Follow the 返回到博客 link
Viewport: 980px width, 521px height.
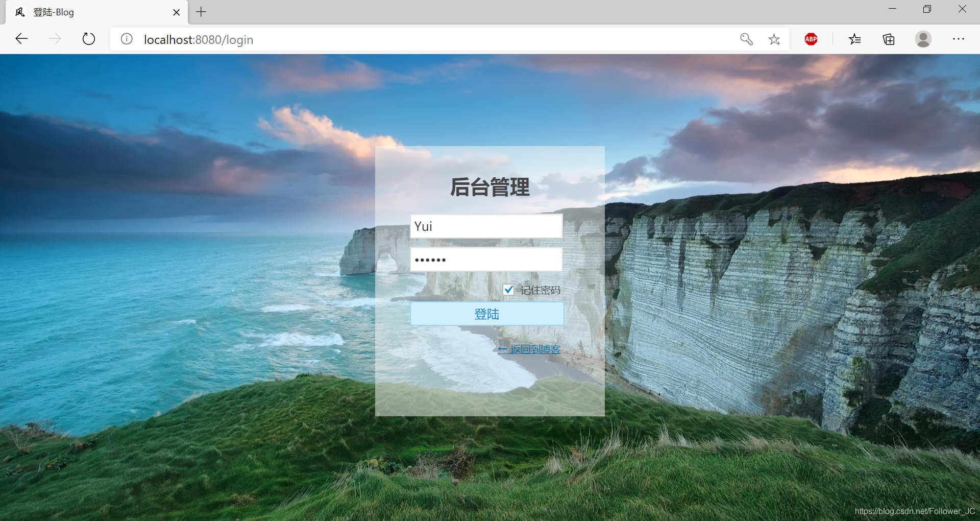(x=529, y=349)
